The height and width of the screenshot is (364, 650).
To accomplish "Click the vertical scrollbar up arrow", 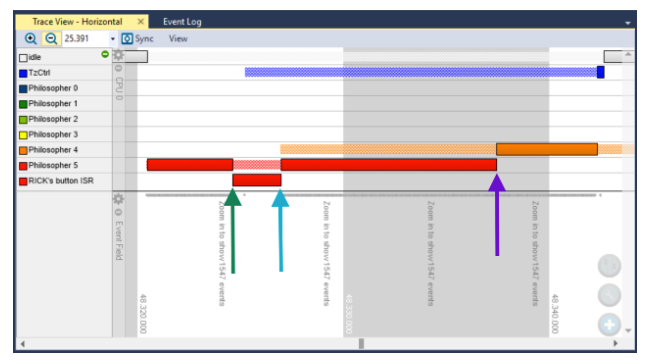I will click(628, 54).
